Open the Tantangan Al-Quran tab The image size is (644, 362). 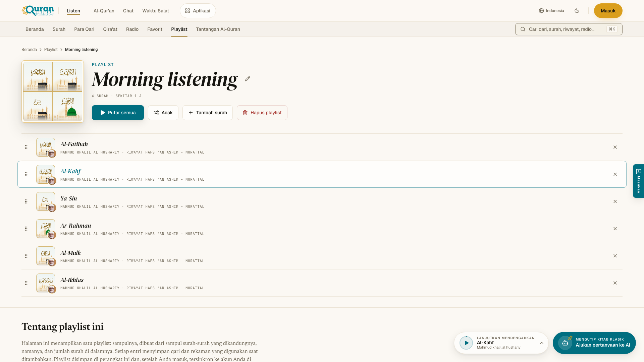click(x=218, y=29)
